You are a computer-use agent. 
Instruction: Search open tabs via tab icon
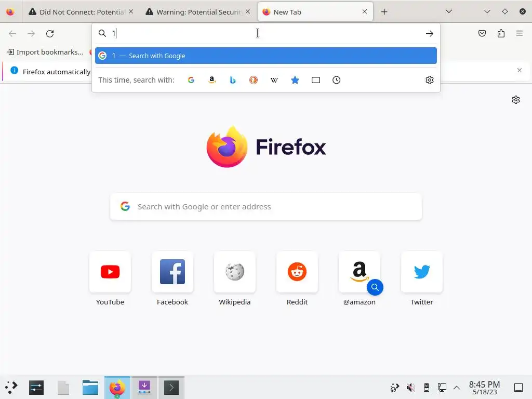(x=316, y=80)
